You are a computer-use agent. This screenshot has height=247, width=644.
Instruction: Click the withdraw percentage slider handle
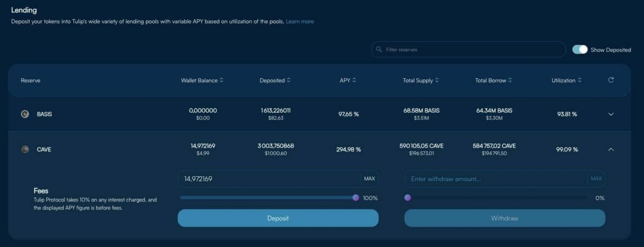point(408,198)
